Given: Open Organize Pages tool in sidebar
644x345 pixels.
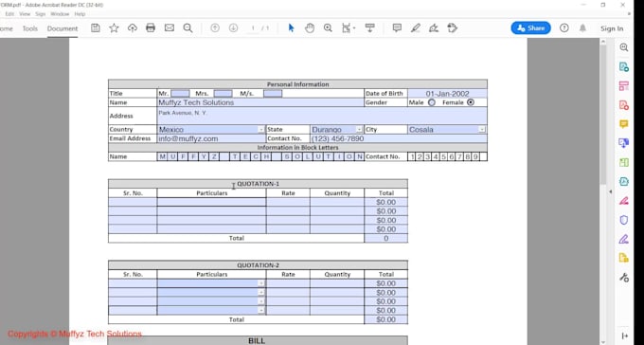Looking at the screenshot, I should coord(623,85).
